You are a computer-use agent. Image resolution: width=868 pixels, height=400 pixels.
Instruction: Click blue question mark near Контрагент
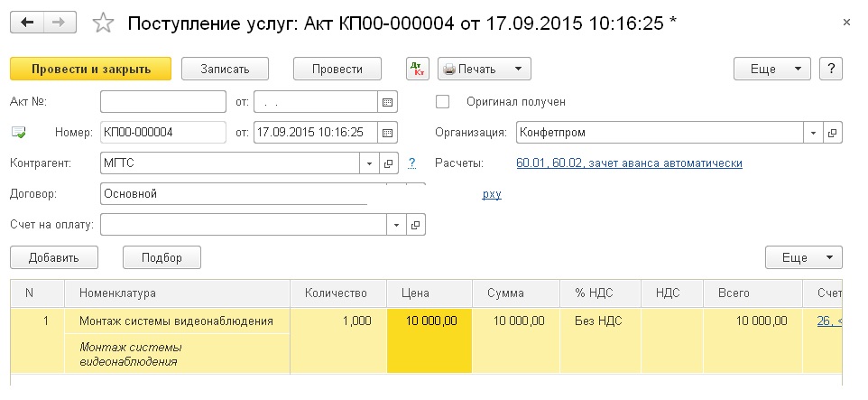(x=411, y=163)
